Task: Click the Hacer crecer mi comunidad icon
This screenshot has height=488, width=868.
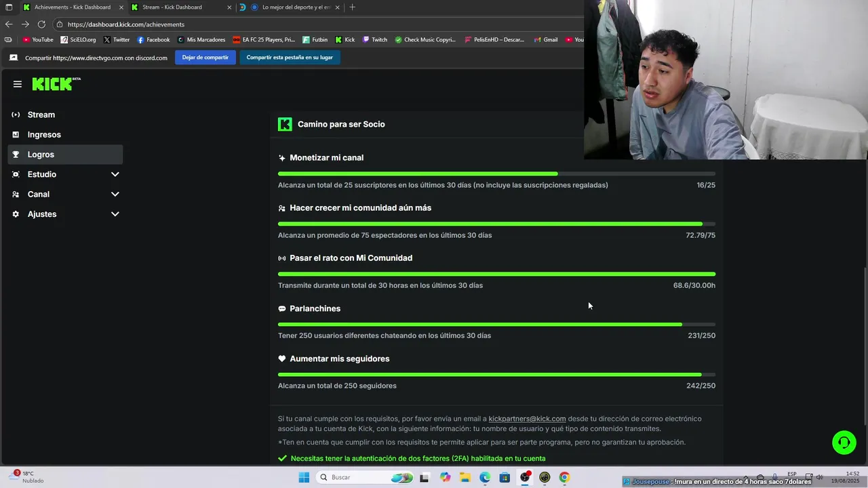Action: (282, 208)
